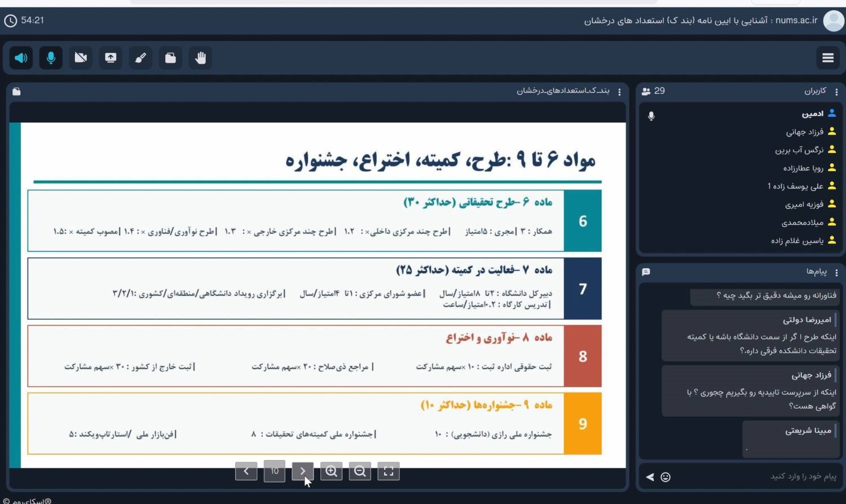Click the کاربران panel title
This screenshot has height=504, width=846.
[x=816, y=91]
